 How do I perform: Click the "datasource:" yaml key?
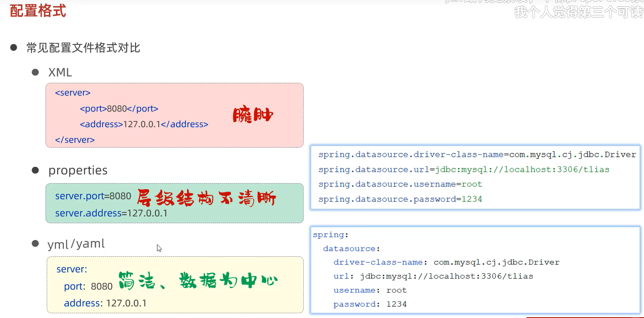tap(352, 249)
